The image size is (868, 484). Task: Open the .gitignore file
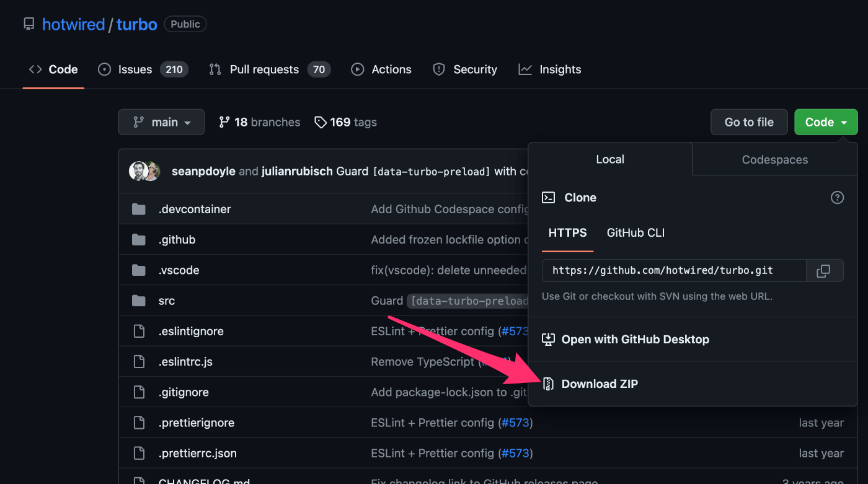point(184,392)
